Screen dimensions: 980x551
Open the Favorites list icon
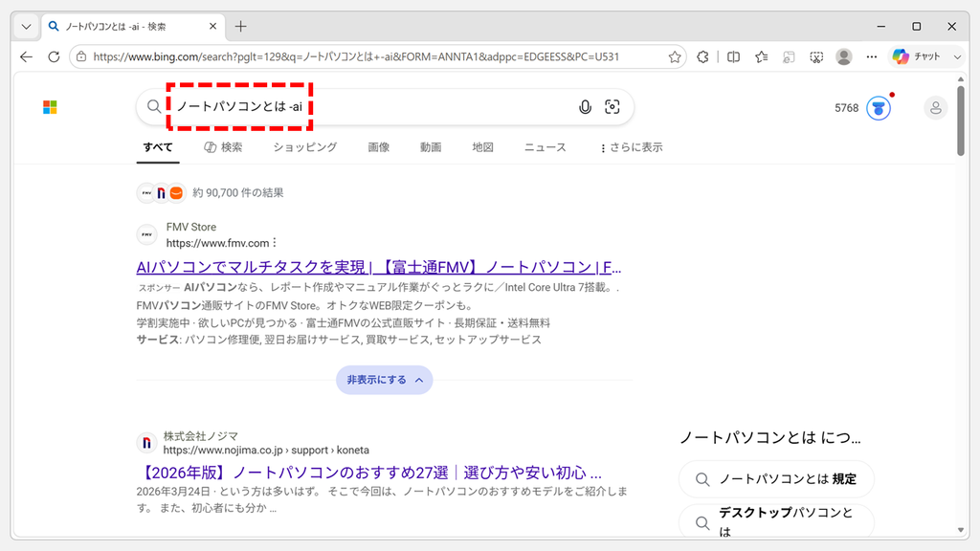761,56
